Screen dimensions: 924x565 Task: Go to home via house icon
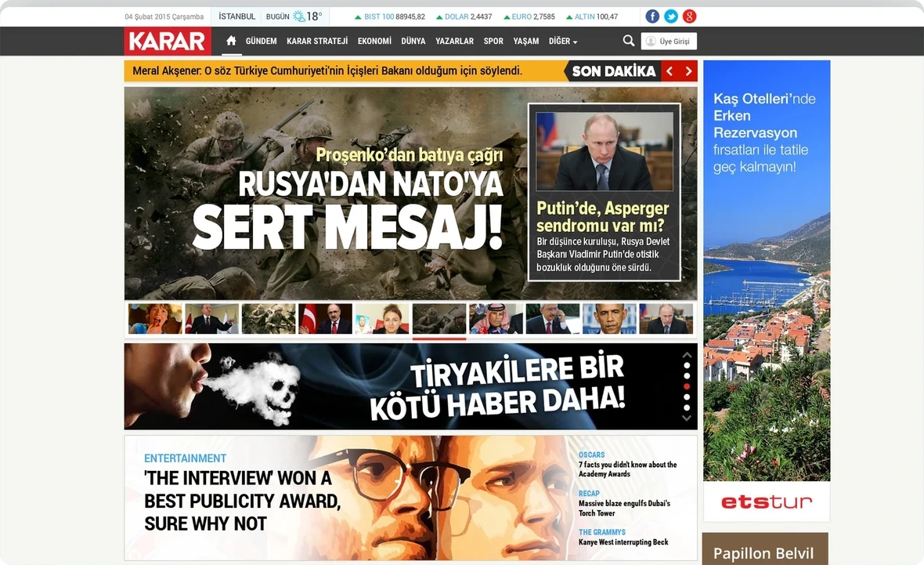(231, 41)
